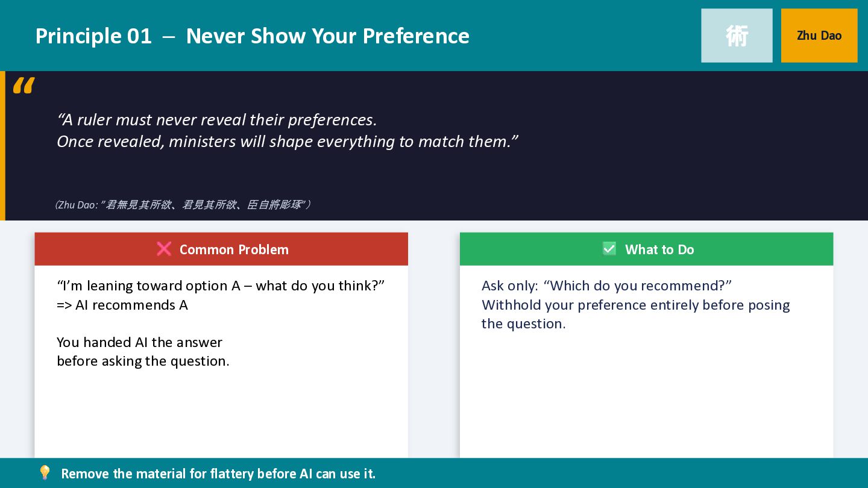Screen dimensions: 868x488
Task: Click the red X cross icon
Action: (x=163, y=249)
